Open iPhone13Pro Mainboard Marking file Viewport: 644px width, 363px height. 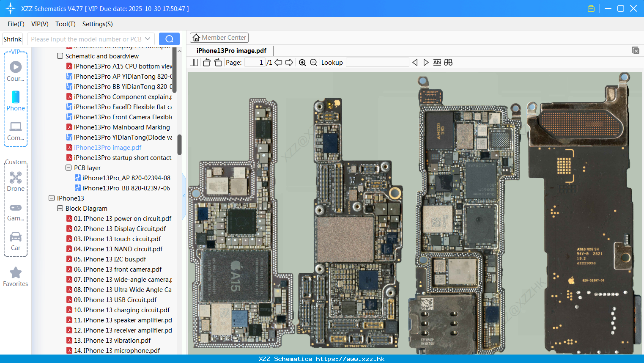click(x=118, y=127)
